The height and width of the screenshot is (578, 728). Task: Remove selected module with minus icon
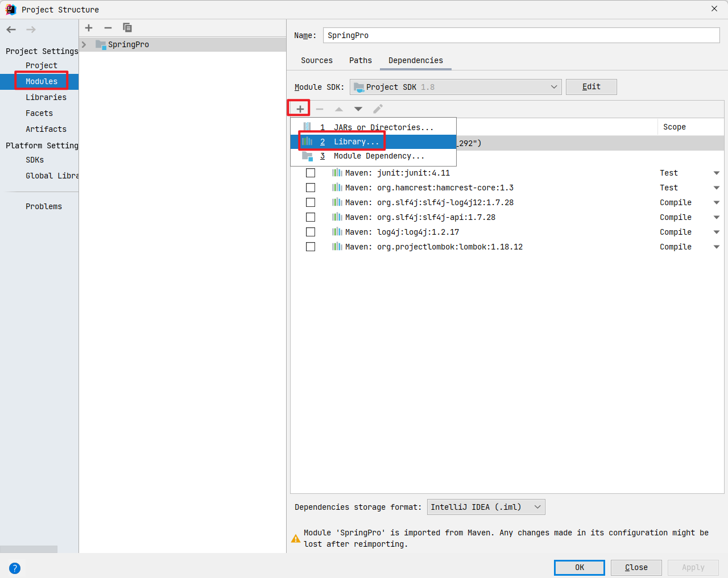(x=108, y=28)
